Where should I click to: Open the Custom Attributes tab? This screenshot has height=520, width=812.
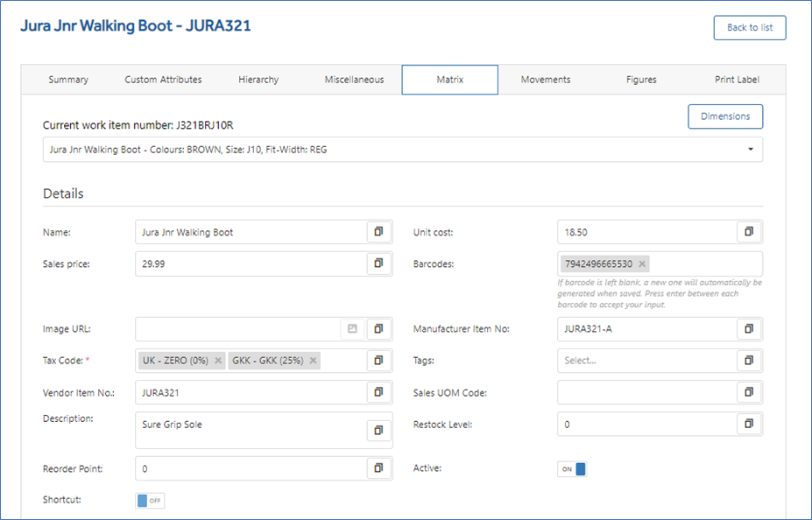(163, 80)
